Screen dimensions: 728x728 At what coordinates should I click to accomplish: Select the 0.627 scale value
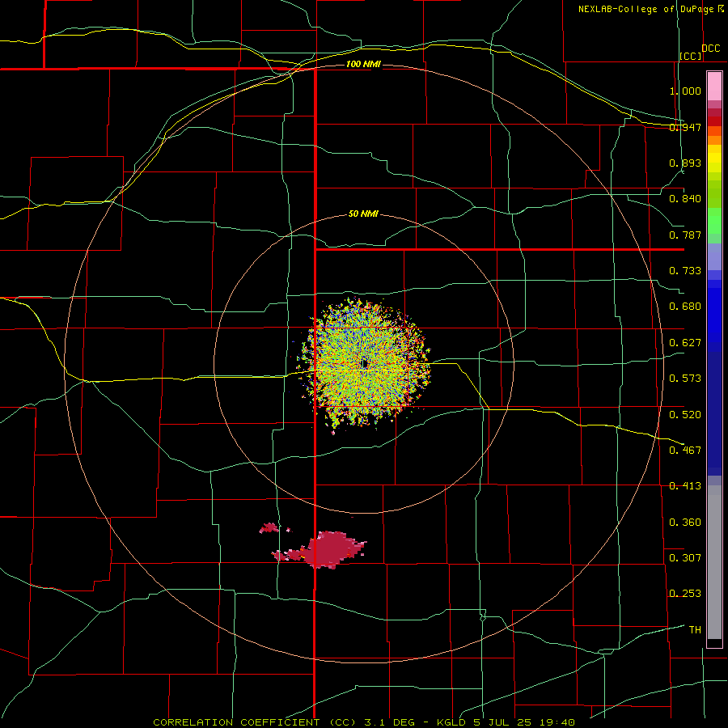coord(685,343)
